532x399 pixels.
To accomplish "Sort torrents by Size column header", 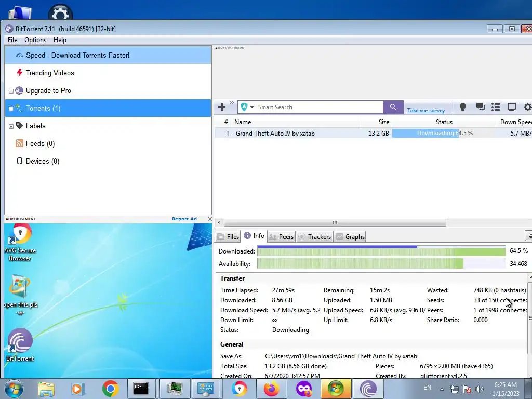I will pyautogui.click(x=377, y=122).
